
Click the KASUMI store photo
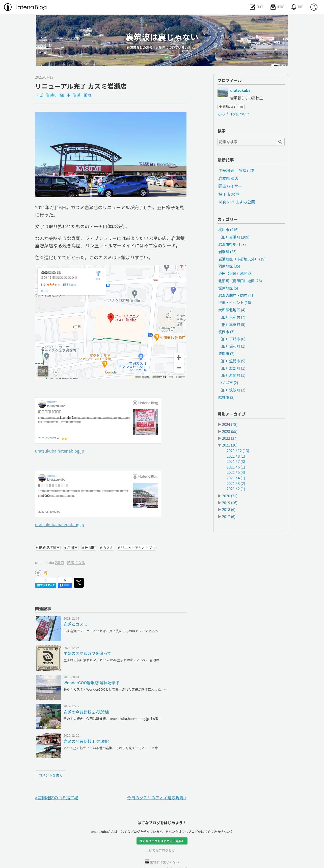click(x=111, y=155)
